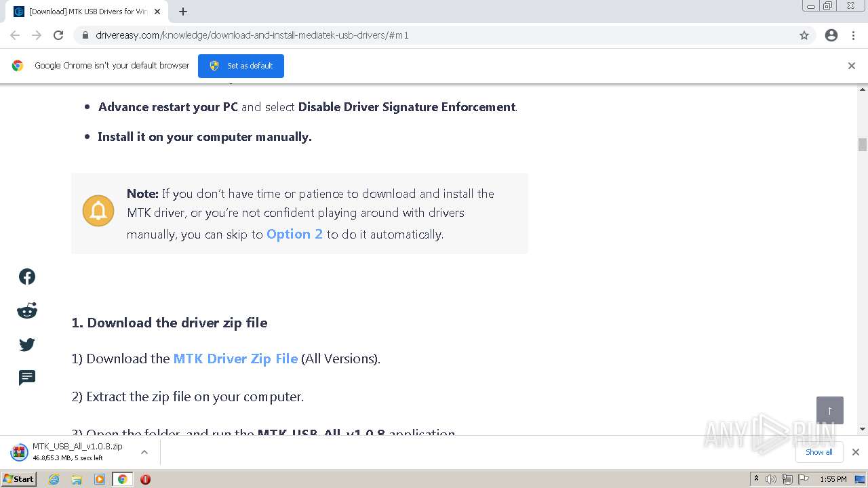The image size is (868, 488).
Task: Open the Chrome profile avatar menu
Action: pyautogui.click(x=831, y=35)
